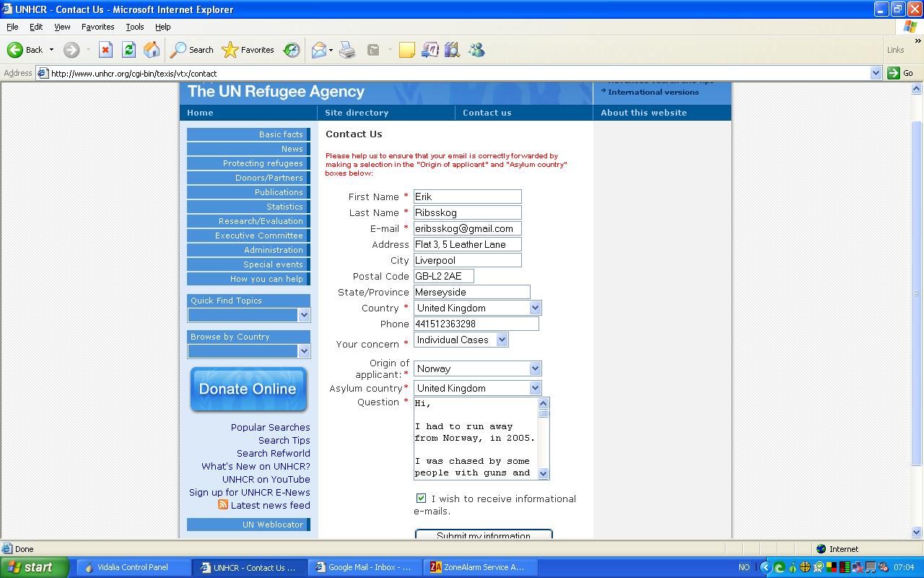924x578 pixels.
Task: Click the four-colored squares tray icon
Action: [831, 567]
